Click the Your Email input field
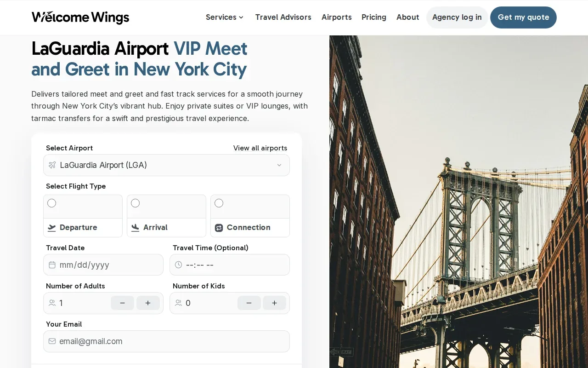This screenshot has height=368, width=588. 166,341
